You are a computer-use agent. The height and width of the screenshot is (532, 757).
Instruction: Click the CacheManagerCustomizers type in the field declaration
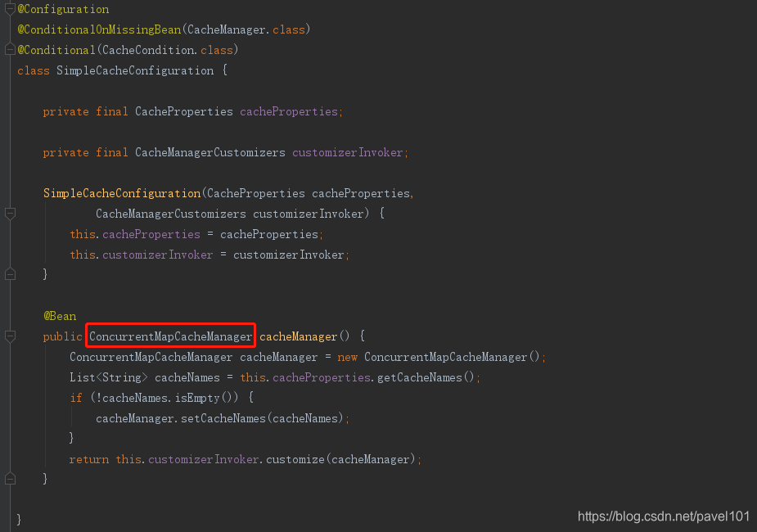click(x=210, y=152)
